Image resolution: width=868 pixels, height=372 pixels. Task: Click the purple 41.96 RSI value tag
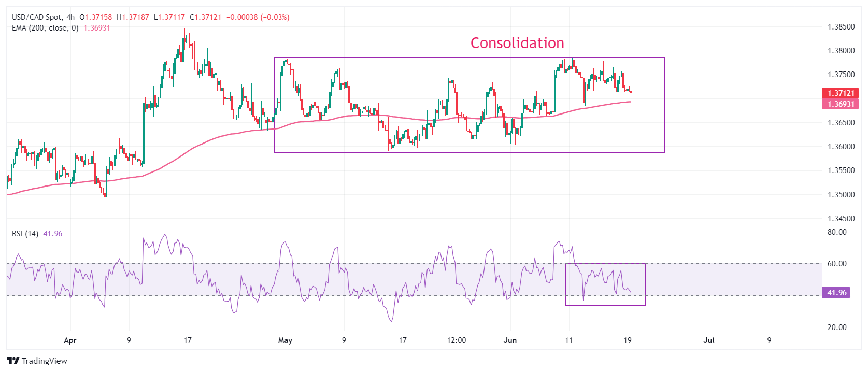[836, 293]
